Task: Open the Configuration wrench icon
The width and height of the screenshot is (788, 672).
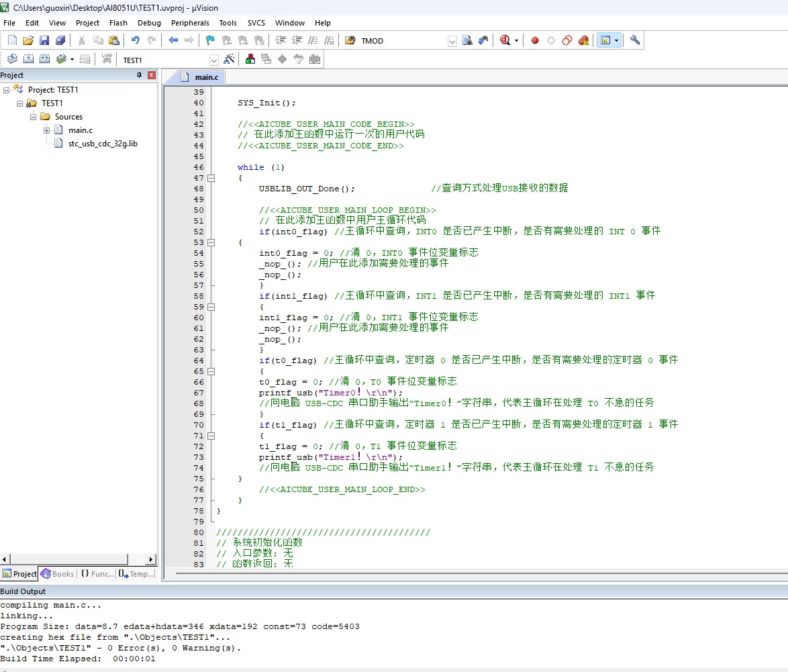Action: 635,40
